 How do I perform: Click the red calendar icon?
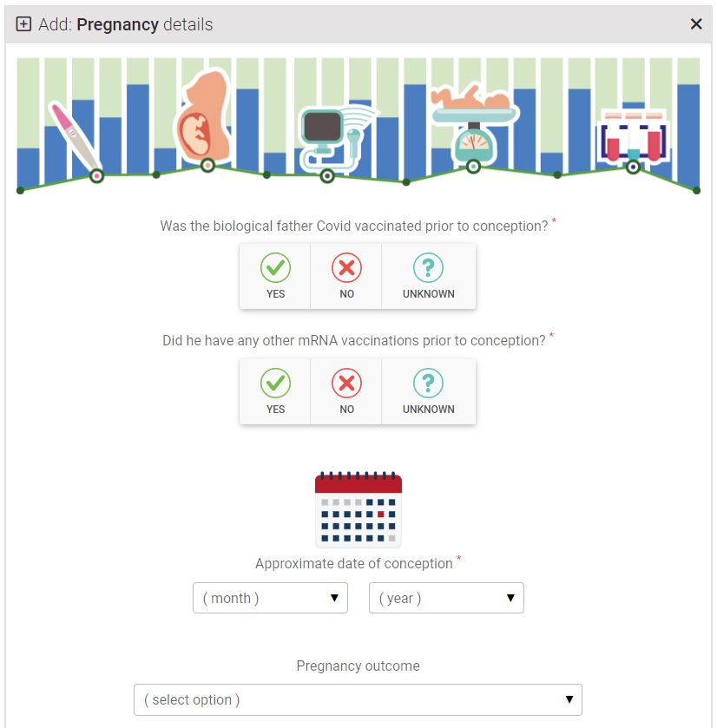coord(358,510)
